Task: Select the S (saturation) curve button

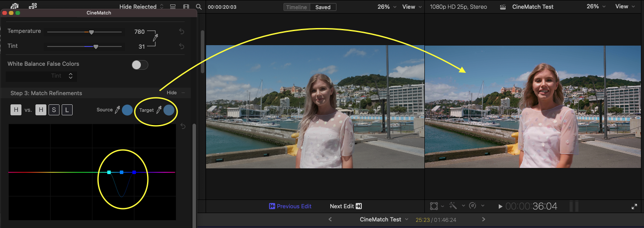Action: 54,110
